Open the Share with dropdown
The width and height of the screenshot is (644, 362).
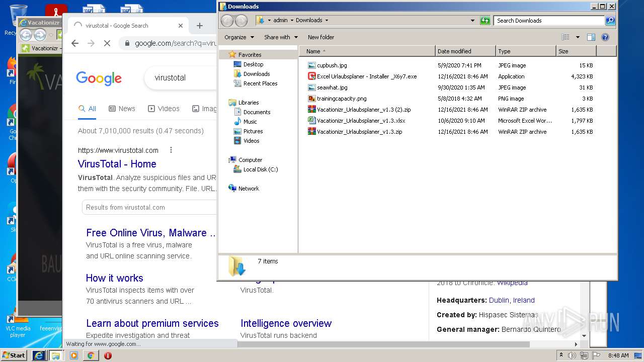pyautogui.click(x=281, y=37)
